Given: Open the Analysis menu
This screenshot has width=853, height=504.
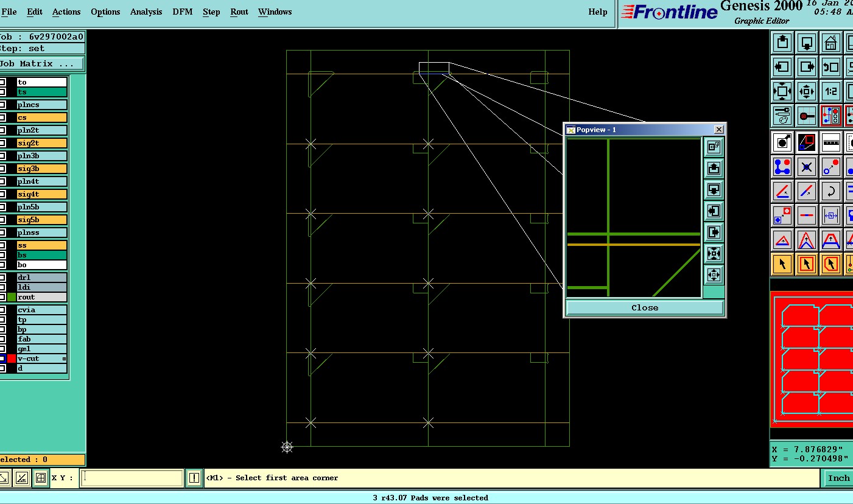Looking at the screenshot, I should [x=146, y=12].
